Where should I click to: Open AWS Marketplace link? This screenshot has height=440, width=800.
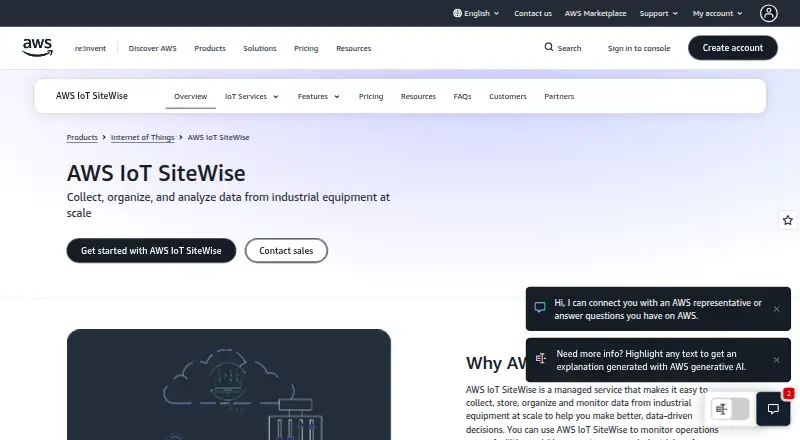[595, 13]
